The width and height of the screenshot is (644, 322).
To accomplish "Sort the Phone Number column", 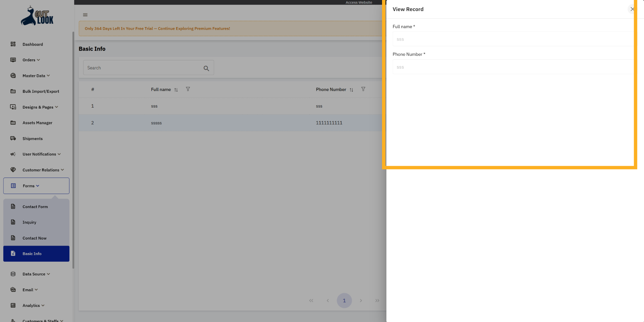I will [x=352, y=90].
